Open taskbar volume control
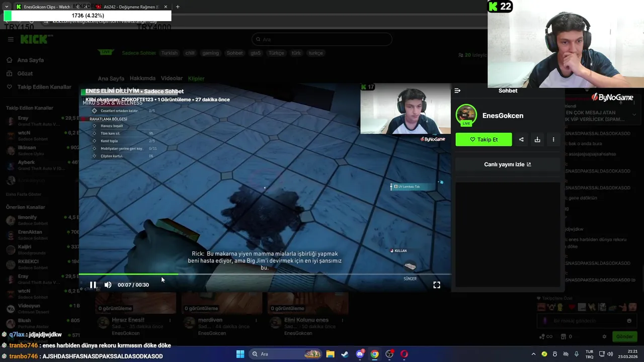Viewport: 644px width, 362px height. pyautogui.click(x=610, y=354)
